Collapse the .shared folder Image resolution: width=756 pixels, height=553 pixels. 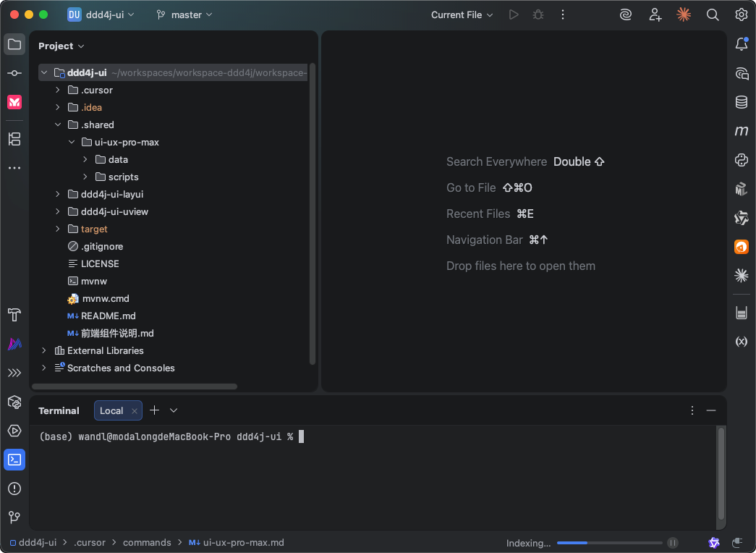58,124
